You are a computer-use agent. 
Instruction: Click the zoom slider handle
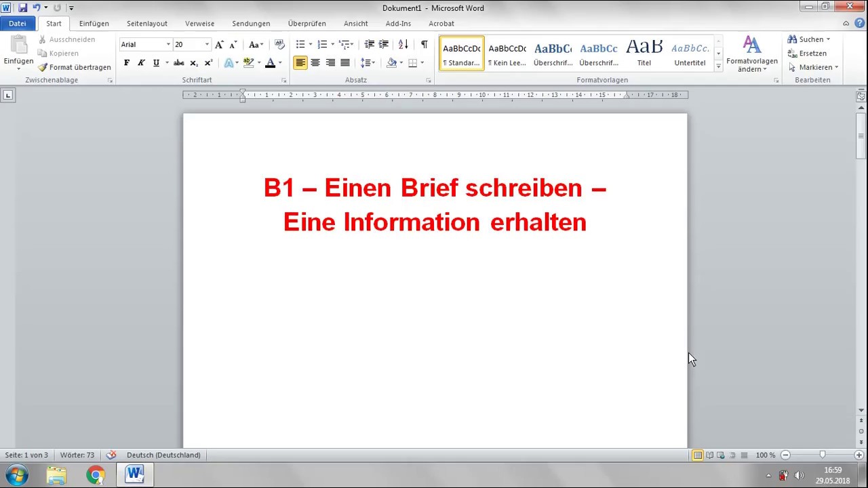(x=823, y=455)
